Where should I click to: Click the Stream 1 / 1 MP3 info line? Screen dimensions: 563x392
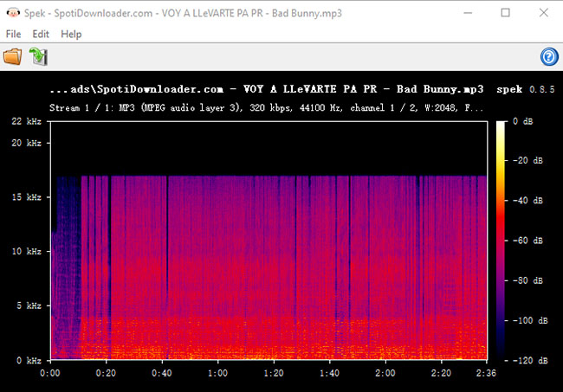(x=266, y=107)
